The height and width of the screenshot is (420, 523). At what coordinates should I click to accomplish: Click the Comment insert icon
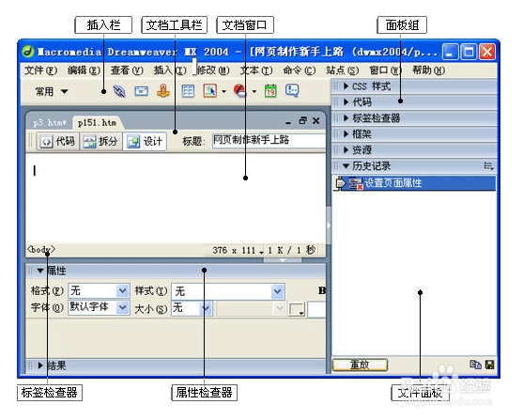[x=292, y=90]
